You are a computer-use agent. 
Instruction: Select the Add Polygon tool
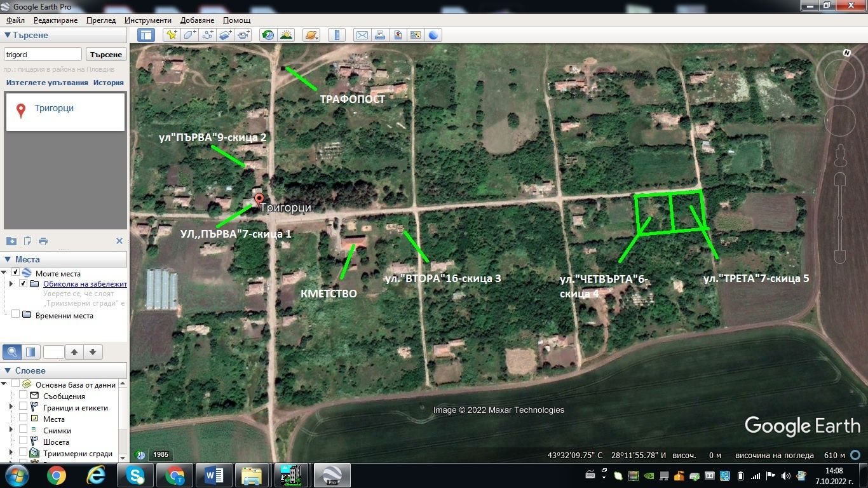coord(189,35)
